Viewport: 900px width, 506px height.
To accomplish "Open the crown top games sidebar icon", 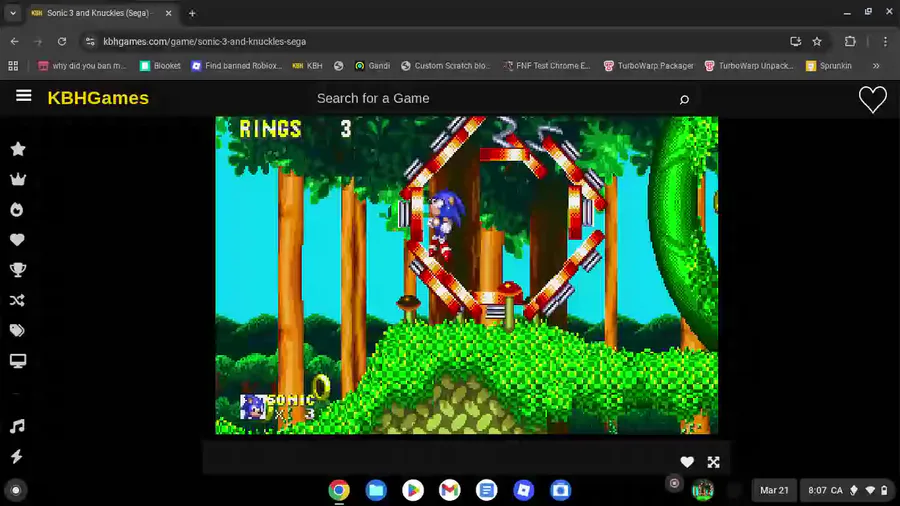I will 18,180.
